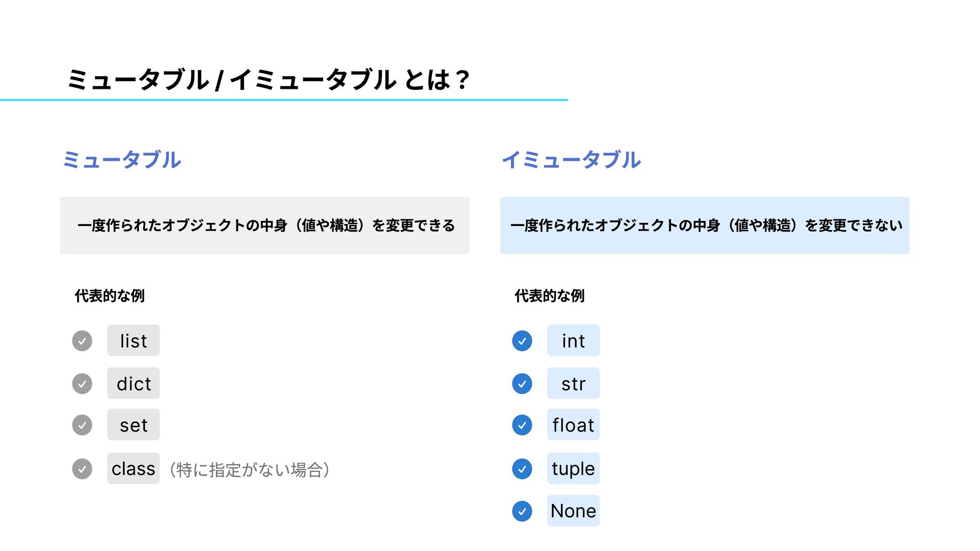
Task: Click the blue checkmark icon beside int
Action: click(522, 341)
